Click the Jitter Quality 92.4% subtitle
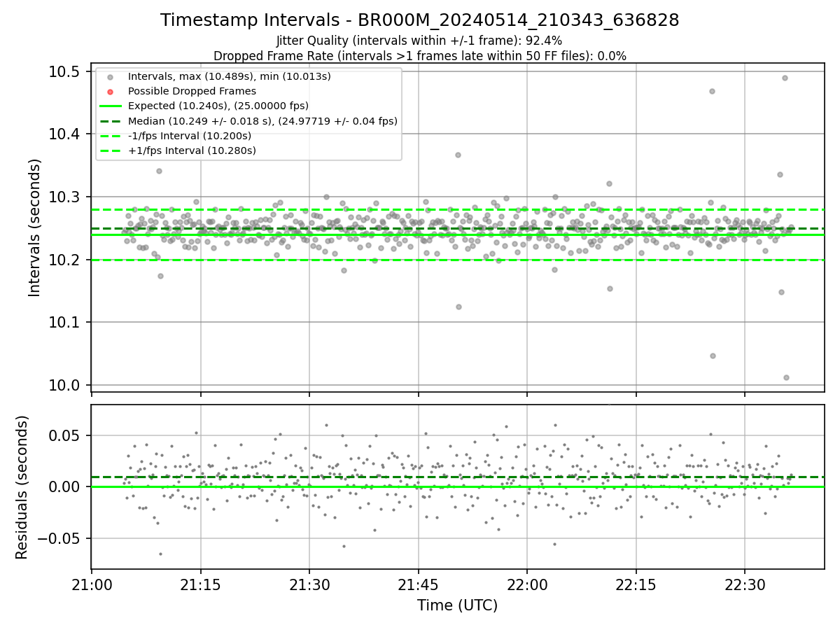 pos(419,41)
